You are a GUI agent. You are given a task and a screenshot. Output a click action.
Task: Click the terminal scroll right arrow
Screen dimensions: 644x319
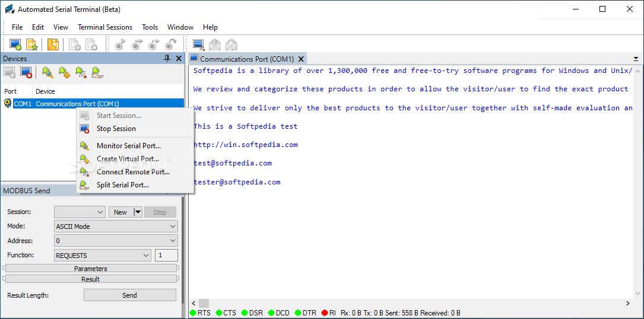628,303
